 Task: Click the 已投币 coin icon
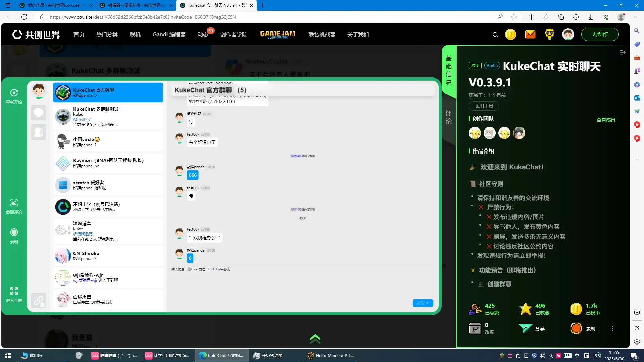(x=576, y=309)
